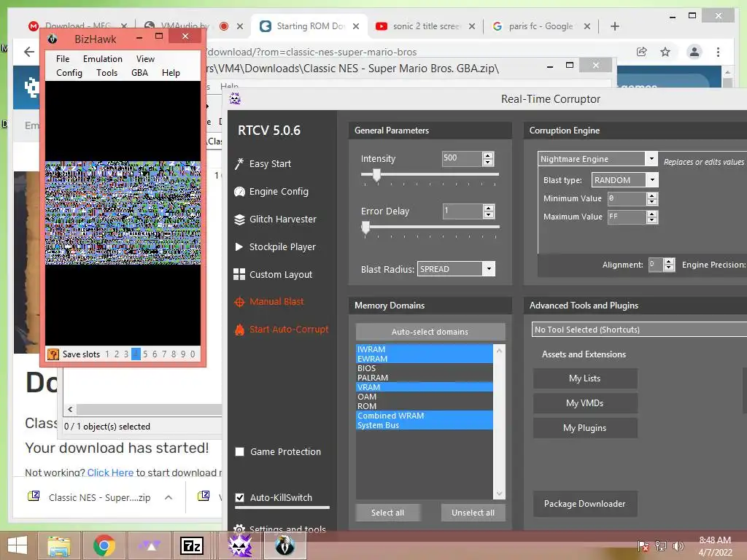Open Settings and tools gear icon
747x560 pixels.
pyautogui.click(x=239, y=528)
